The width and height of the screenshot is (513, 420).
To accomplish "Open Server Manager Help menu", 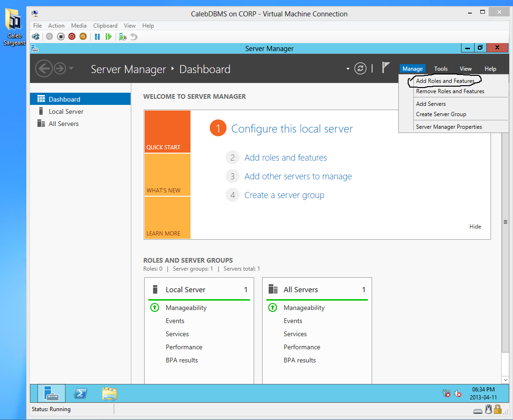I will (490, 69).
